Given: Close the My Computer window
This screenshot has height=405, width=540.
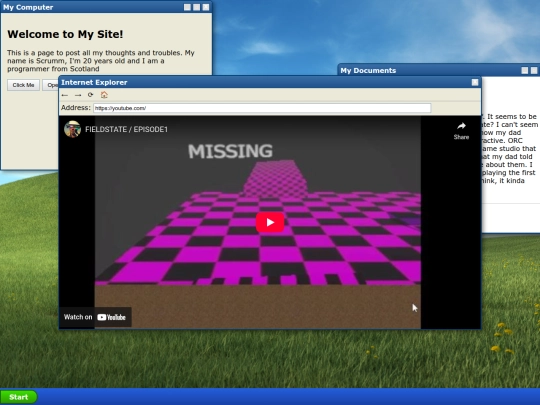Looking at the screenshot, I should pyautogui.click(x=206, y=7).
